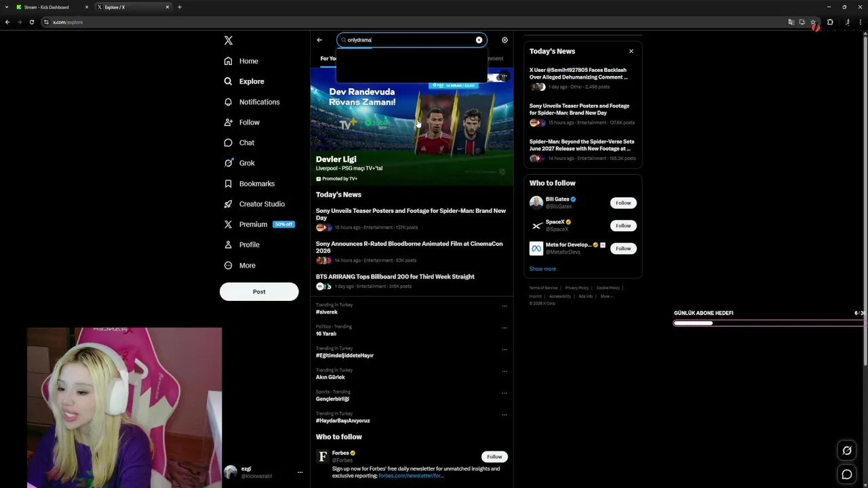Open Cookie Policy footer link
This screenshot has width=868, height=488.
608,288
